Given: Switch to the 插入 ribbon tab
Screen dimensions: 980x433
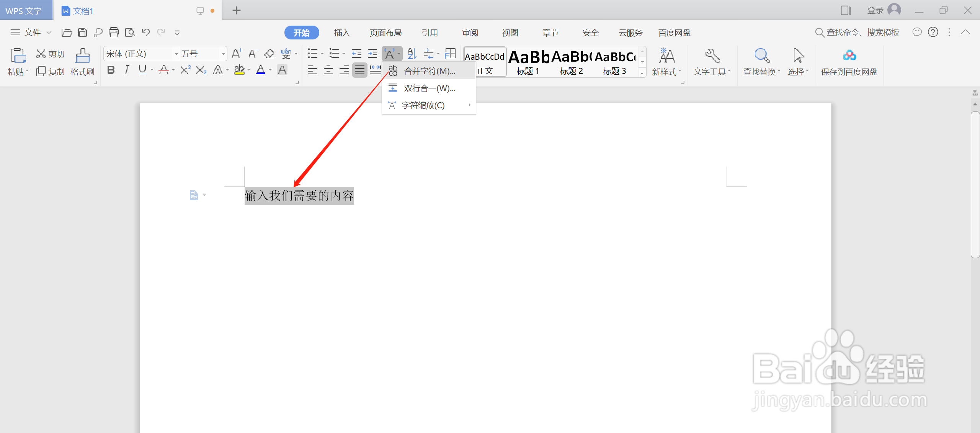Looking at the screenshot, I should click(x=342, y=33).
